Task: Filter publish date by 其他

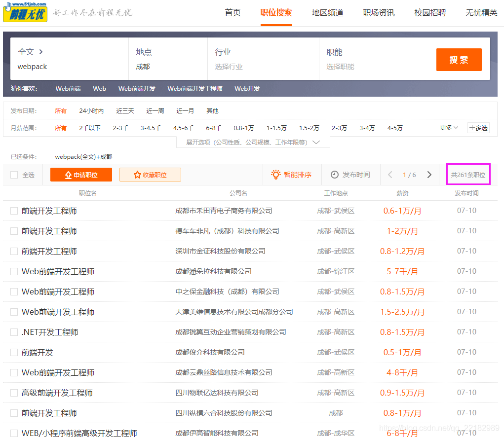Action: pos(212,111)
